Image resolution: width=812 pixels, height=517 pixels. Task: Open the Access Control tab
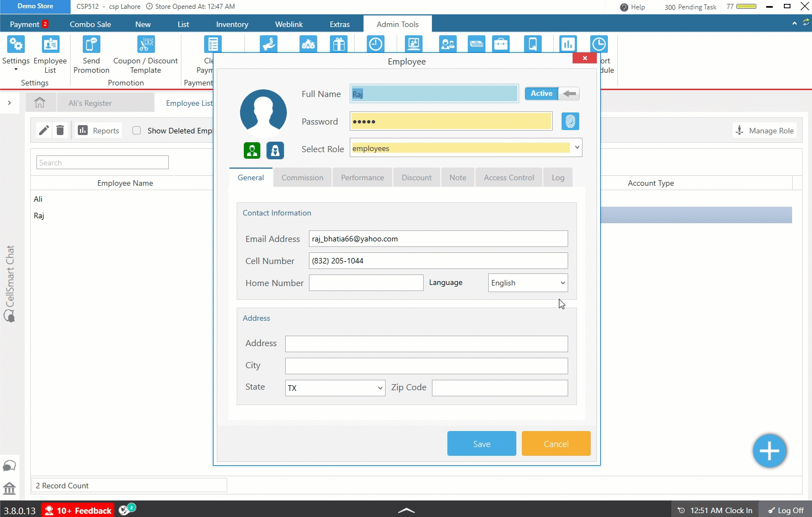[x=509, y=177]
